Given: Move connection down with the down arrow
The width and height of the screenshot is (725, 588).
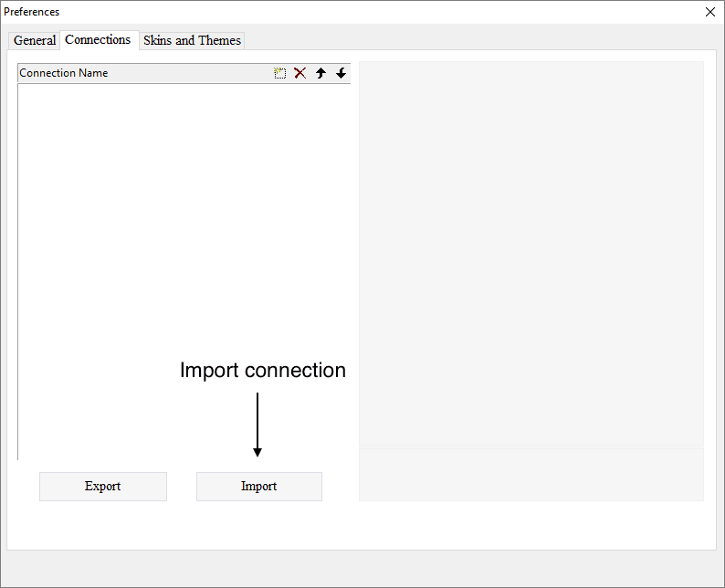Looking at the screenshot, I should coord(341,73).
